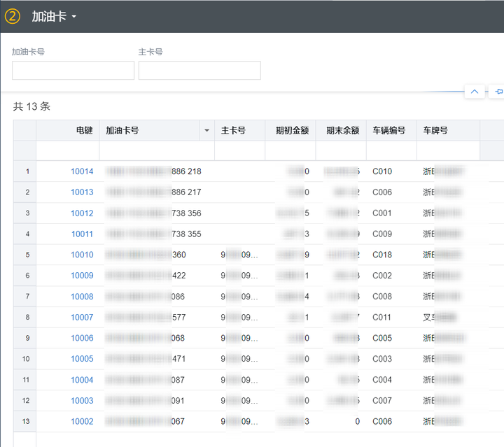Select the top-left grid corner cell
504x447 pixels.
pyautogui.click(x=24, y=130)
